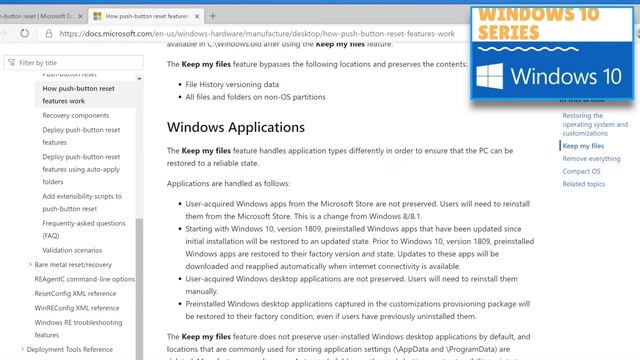Click 'All files and folders on non-OS partitions'
This screenshot has width=640, height=360.
256,97
